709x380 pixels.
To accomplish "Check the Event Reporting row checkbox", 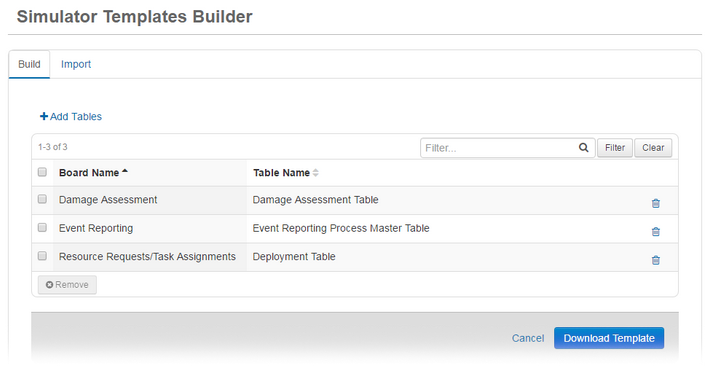I will tap(42, 228).
